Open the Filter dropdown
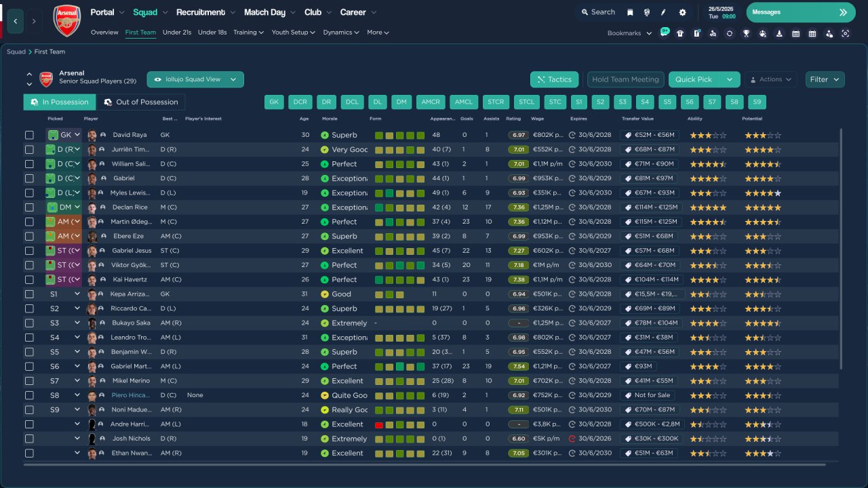This screenshot has width=868, height=488. pyautogui.click(x=825, y=79)
